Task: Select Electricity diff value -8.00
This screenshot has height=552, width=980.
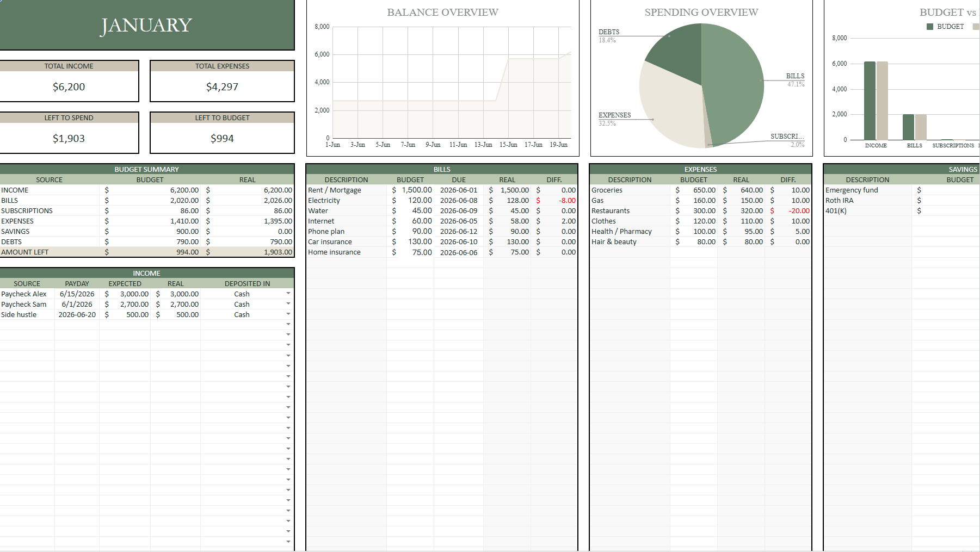Action: click(x=554, y=200)
